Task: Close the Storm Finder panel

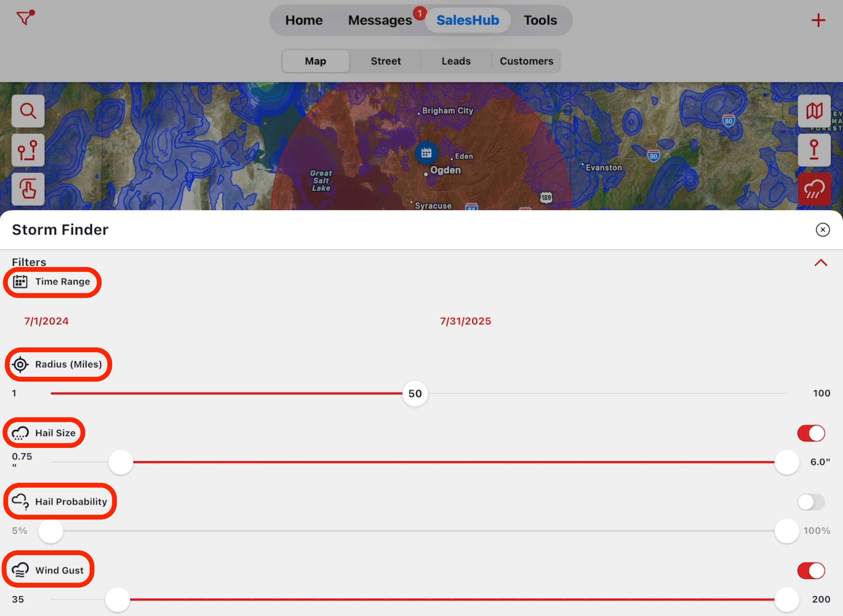Action: coord(822,230)
